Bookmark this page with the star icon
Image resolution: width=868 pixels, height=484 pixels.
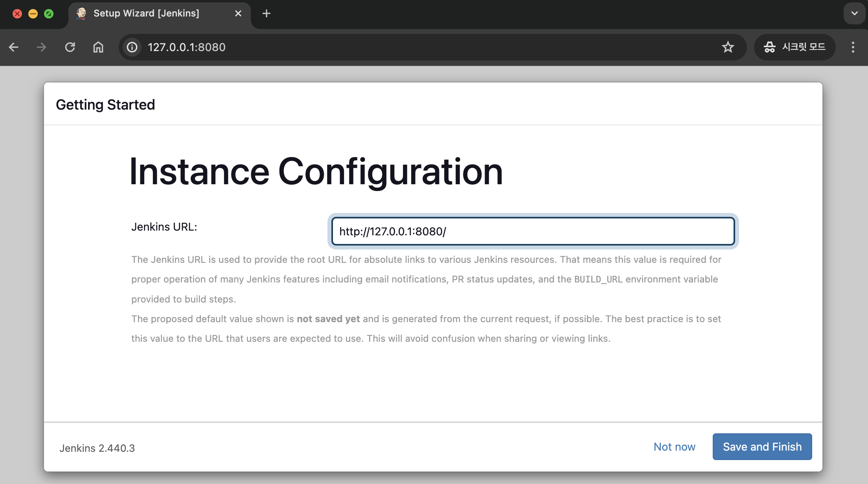728,47
